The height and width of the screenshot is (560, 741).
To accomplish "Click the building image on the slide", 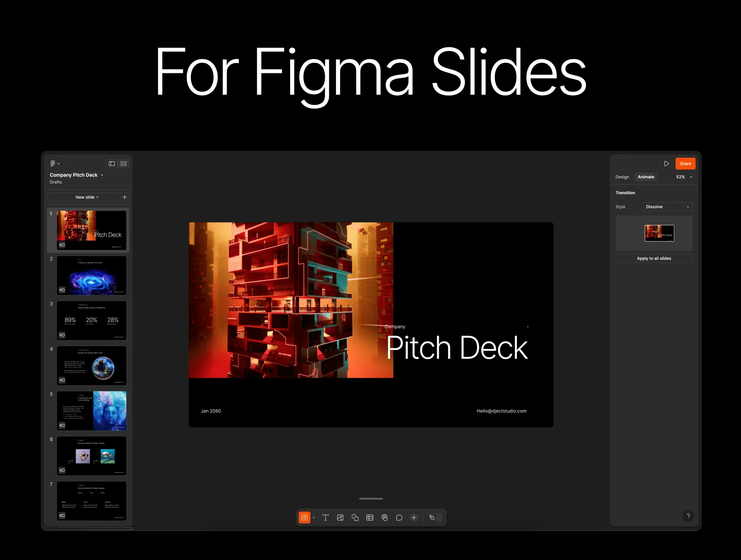I will 291,300.
